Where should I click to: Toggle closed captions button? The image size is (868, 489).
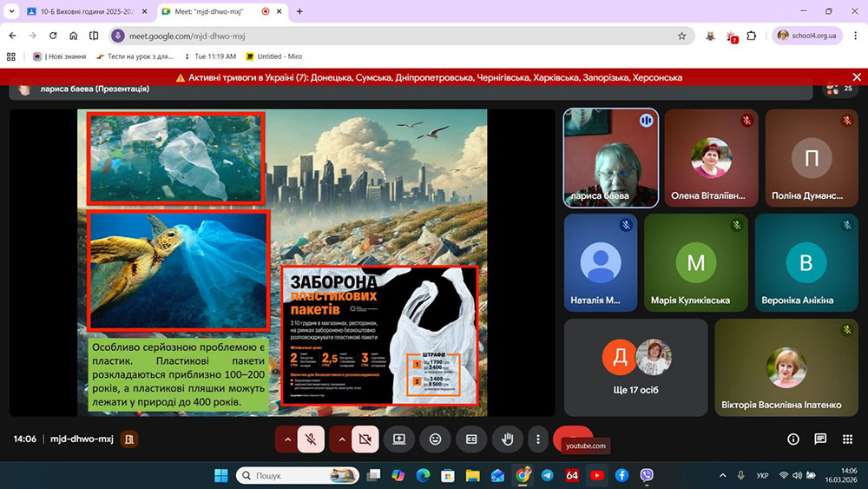click(471, 439)
